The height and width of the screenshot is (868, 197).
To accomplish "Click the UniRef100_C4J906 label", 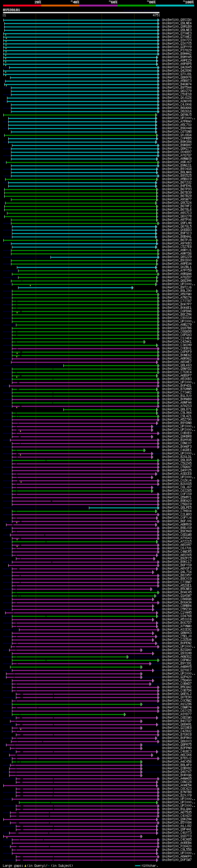I will click(177, 104).
